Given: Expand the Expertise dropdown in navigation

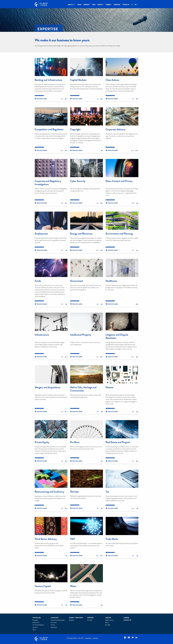Looking at the screenshot, I should (87, 4).
